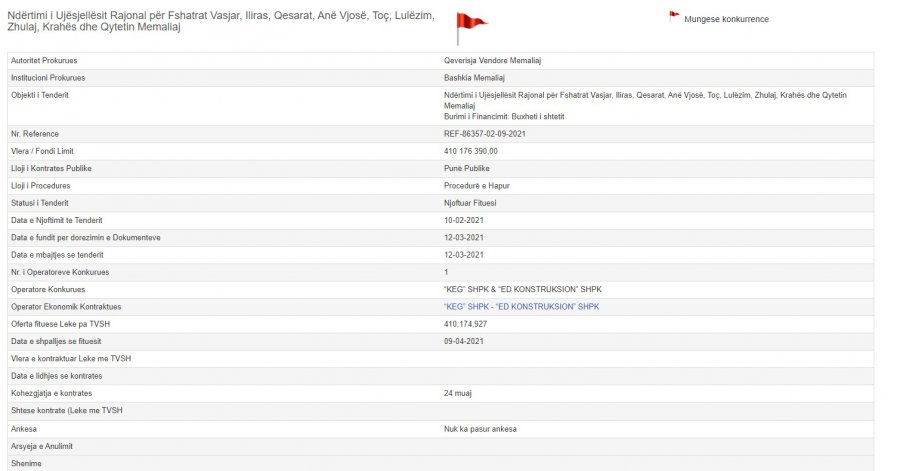This screenshot has width=900, height=471.
Task: Click Qeverisja Vendore Memaliaj value
Action: (492, 61)
